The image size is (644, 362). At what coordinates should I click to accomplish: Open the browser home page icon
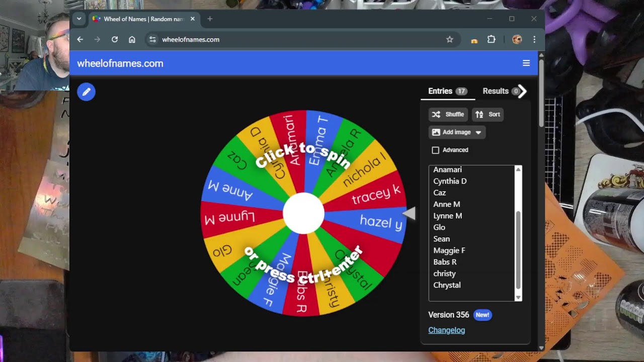click(132, 39)
